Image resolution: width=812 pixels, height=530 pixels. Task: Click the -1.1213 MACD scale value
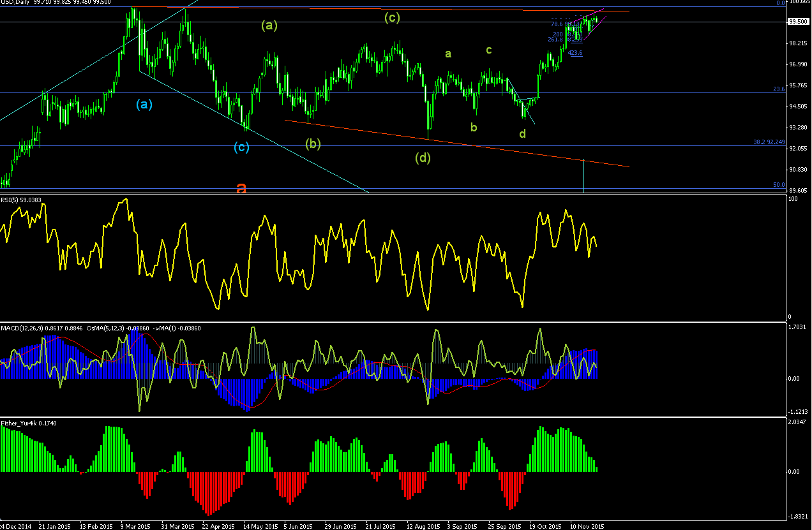pos(799,411)
